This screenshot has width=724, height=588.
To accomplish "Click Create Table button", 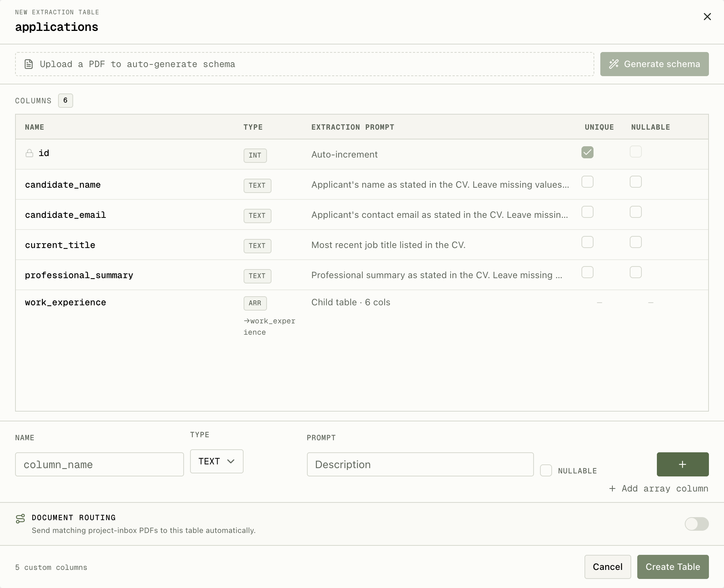I will point(673,567).
